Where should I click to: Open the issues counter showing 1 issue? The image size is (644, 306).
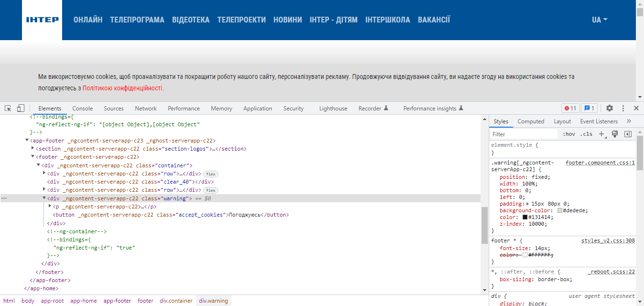(590, 108)
